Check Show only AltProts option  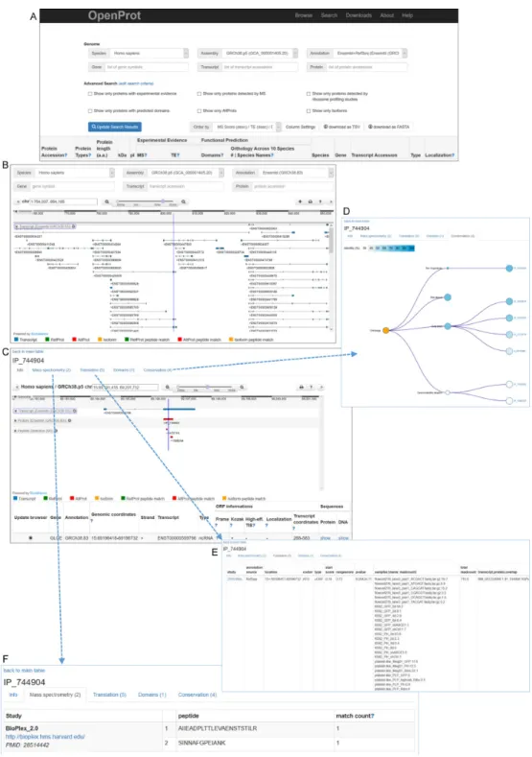pos(199,111)
